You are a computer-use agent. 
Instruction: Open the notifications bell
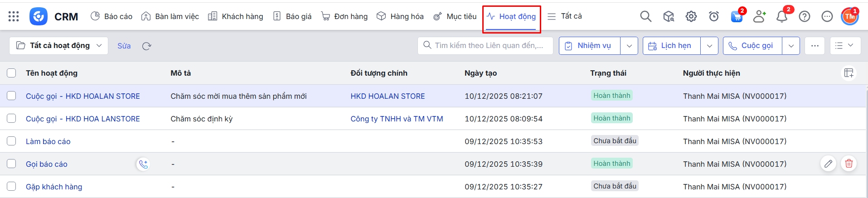pyautogui.click(x=781, y=17)
